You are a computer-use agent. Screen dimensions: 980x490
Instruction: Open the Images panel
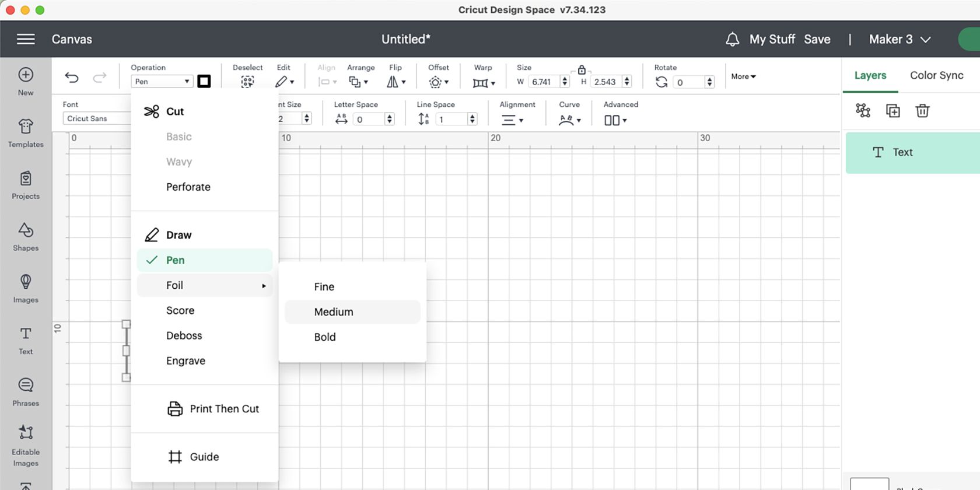(26, 289)
